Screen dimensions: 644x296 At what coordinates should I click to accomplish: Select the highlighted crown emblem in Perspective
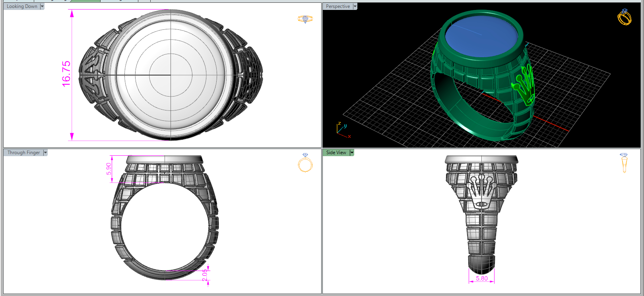click(x=524, y=85)
